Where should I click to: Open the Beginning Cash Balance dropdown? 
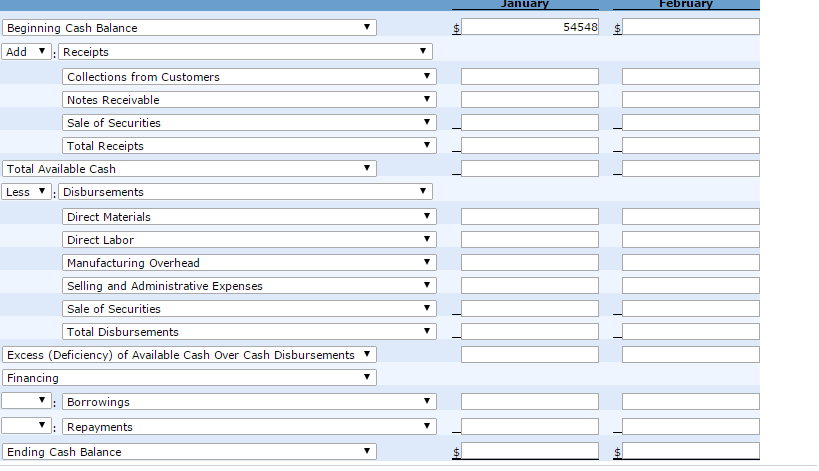190,28
